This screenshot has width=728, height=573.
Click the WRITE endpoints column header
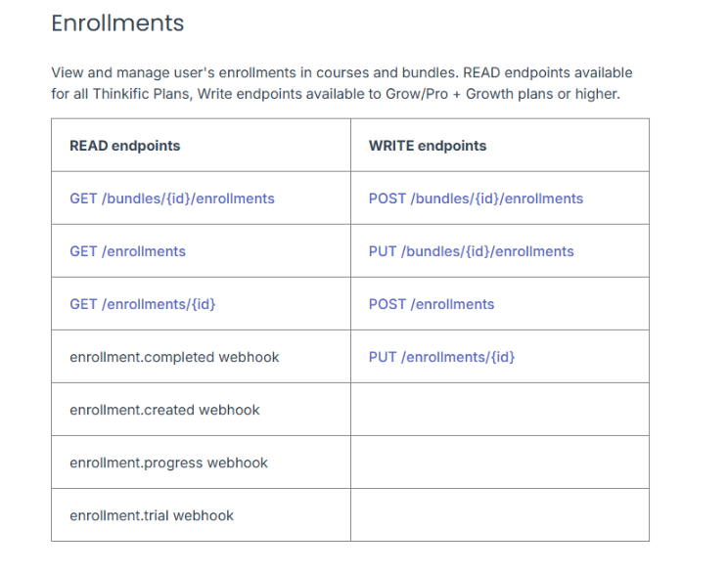click(428, 146)
